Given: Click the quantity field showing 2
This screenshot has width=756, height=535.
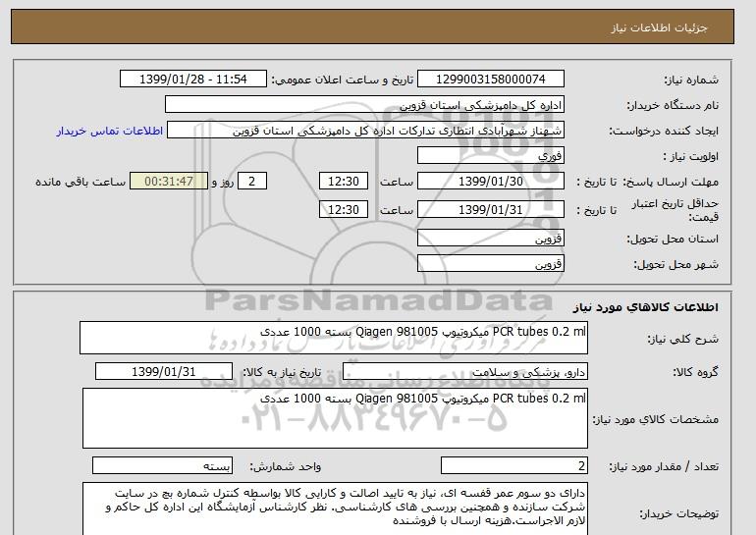Looking at the screenshot, I should coord(513,466).
